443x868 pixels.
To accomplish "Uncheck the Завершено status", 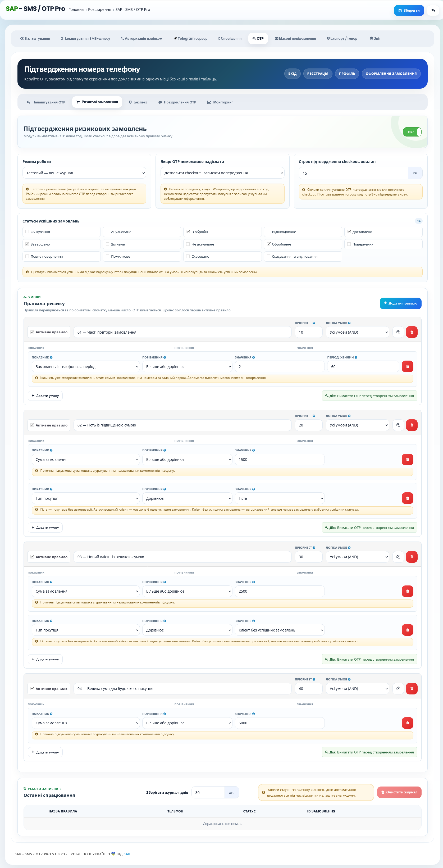I will (27, 244).
